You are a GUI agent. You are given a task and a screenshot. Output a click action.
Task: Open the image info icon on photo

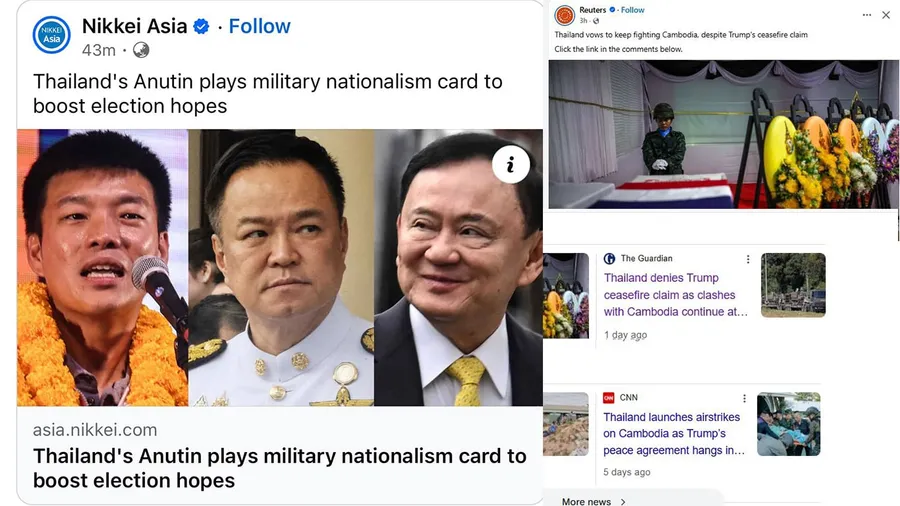(511, 165)
